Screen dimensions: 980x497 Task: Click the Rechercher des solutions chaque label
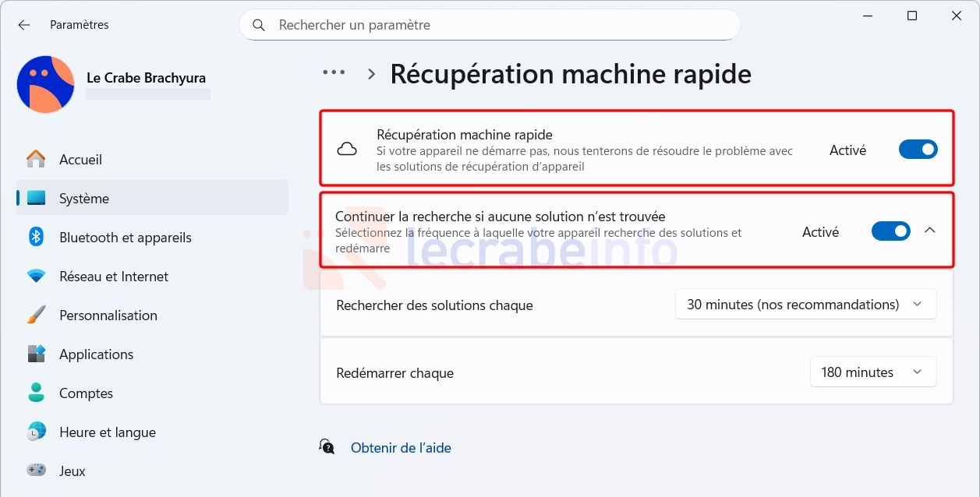tap(434, 305)
